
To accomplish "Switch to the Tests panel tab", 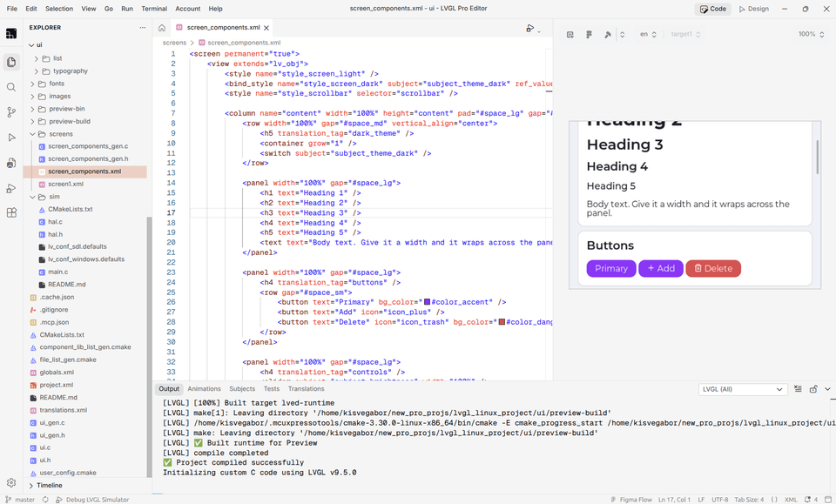I will click(x=272, y=389).
